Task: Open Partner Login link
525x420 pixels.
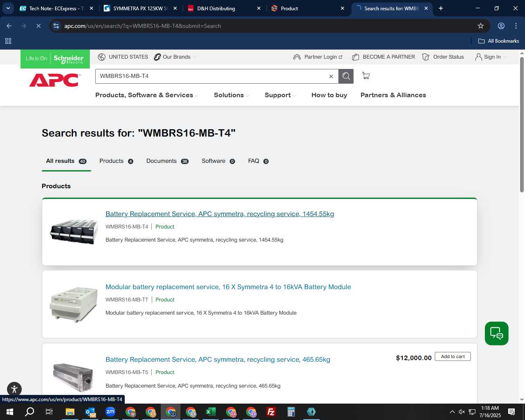Action: coord(318,57)
